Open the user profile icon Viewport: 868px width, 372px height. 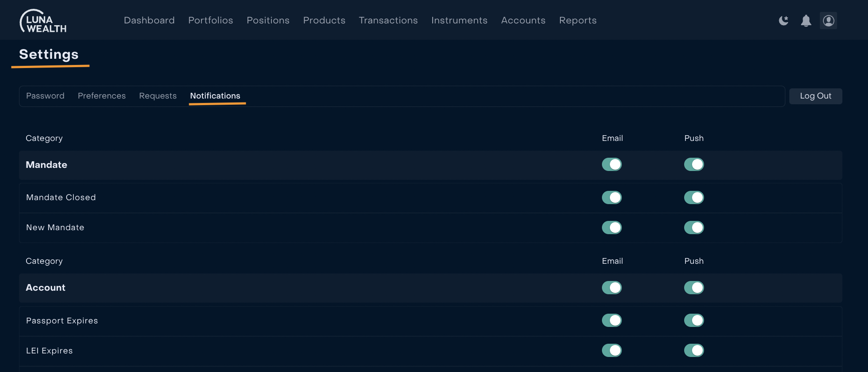coord(828,21)
